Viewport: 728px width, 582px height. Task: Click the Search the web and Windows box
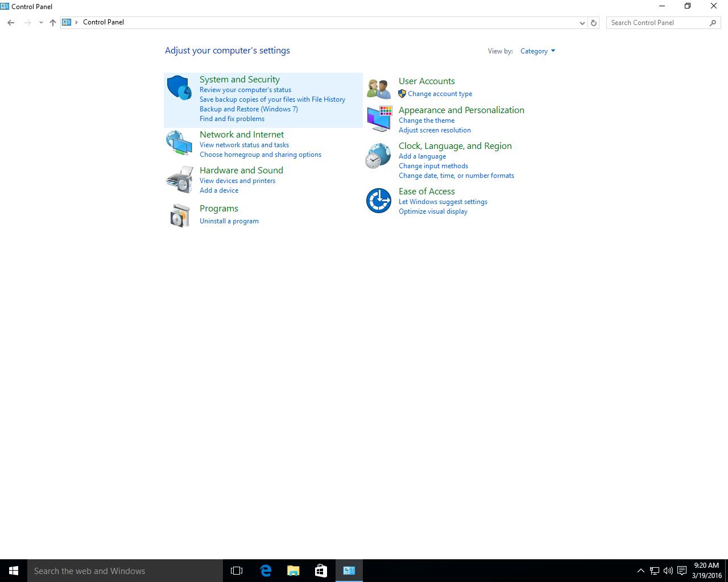click(x=125, y=571)
